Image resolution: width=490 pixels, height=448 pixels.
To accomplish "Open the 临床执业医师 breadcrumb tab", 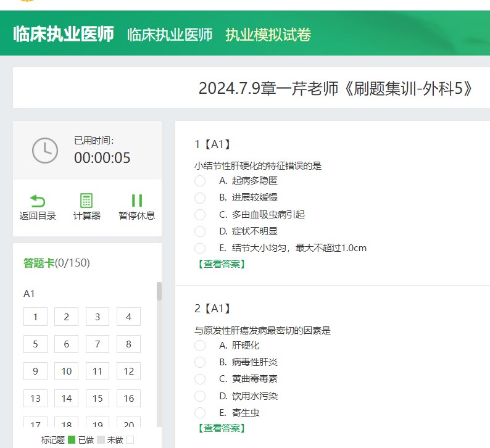I will click(170, 35).
